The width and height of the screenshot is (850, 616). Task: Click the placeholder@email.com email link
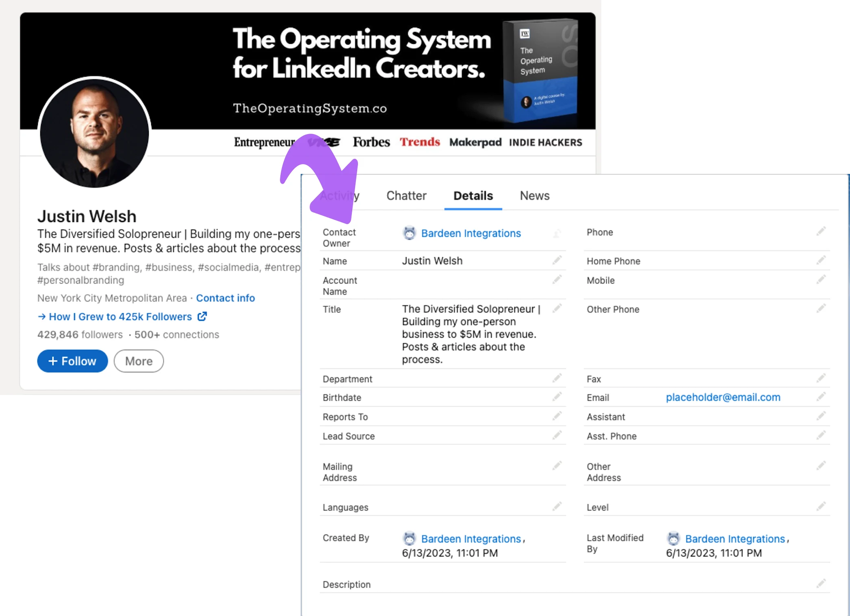click(x=723, y=397)
